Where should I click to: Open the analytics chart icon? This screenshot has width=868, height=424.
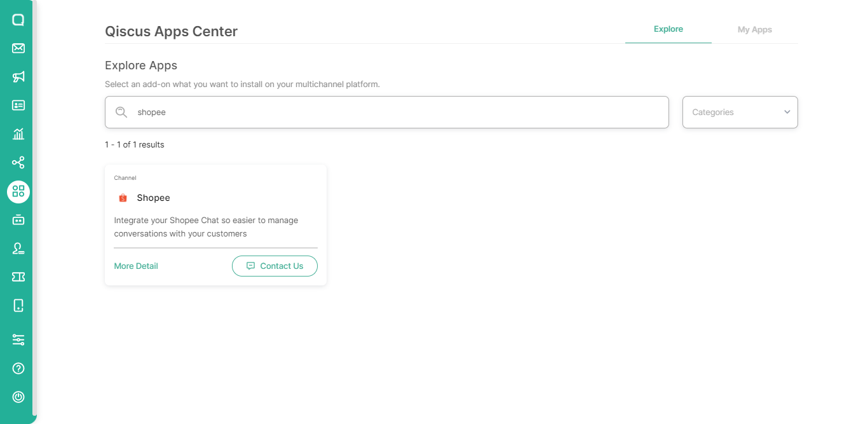coord(18,134)
